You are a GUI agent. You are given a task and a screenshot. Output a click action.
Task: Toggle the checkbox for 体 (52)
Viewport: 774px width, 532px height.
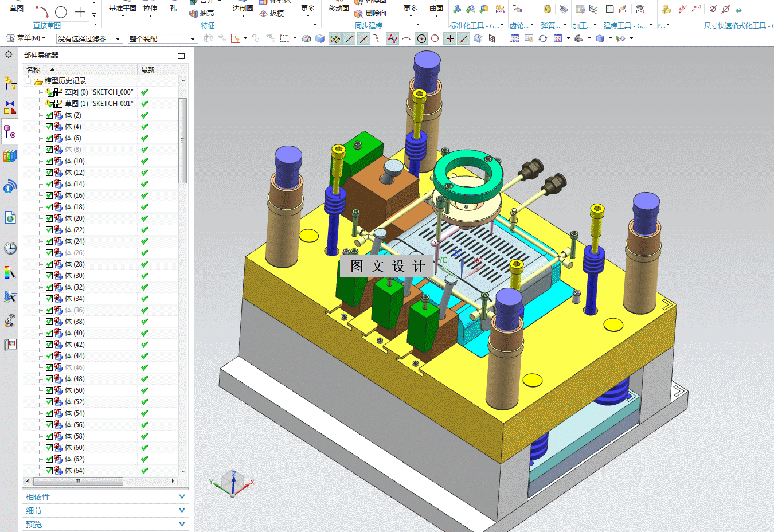click(x=49, y=402)
